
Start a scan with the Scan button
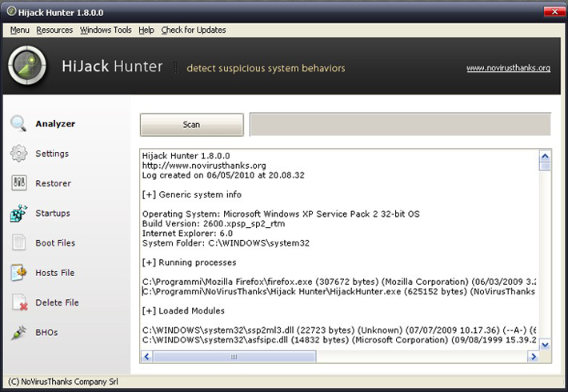tap(192, 125)
